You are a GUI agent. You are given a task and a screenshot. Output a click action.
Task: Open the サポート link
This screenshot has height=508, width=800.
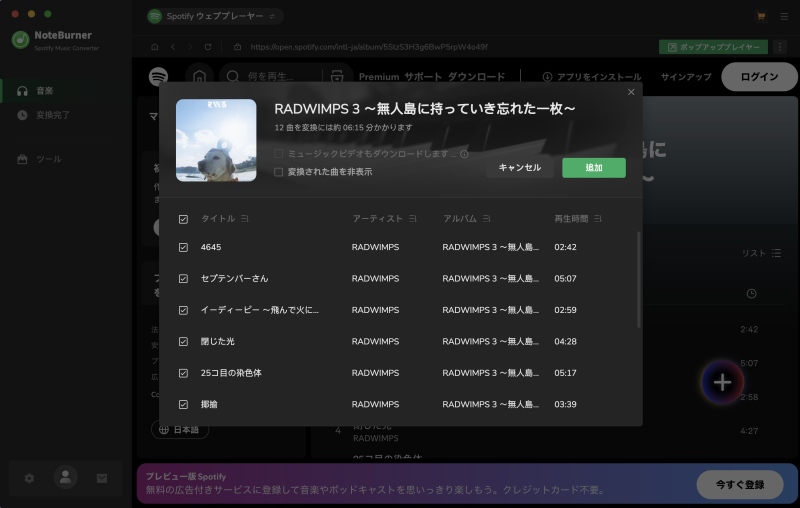coord(423,77)
